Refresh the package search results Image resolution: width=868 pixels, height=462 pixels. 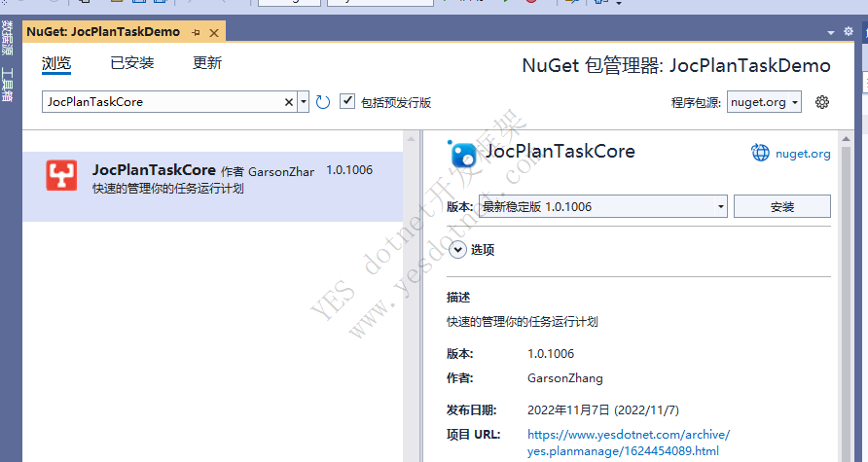[x=323, y=102]
